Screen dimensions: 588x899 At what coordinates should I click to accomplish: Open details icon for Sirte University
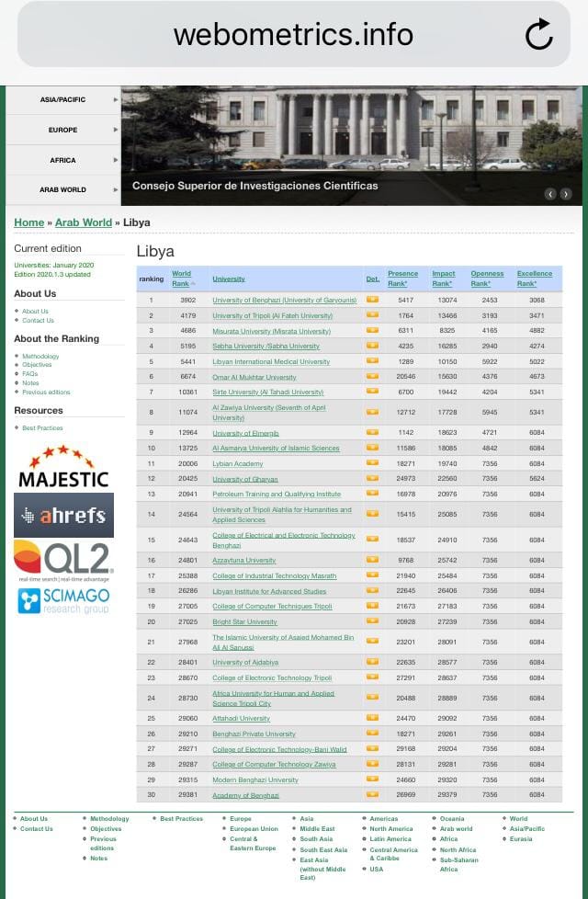(372, 391)
